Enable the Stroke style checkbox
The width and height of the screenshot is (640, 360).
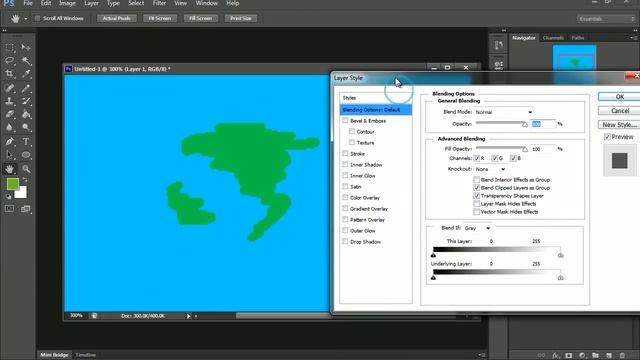345,153
